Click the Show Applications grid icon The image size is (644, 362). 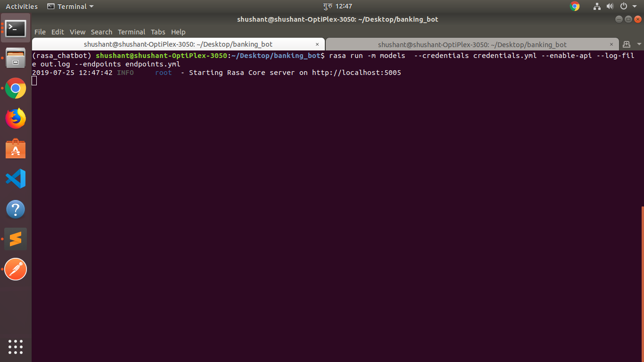(x=16, y=347)
